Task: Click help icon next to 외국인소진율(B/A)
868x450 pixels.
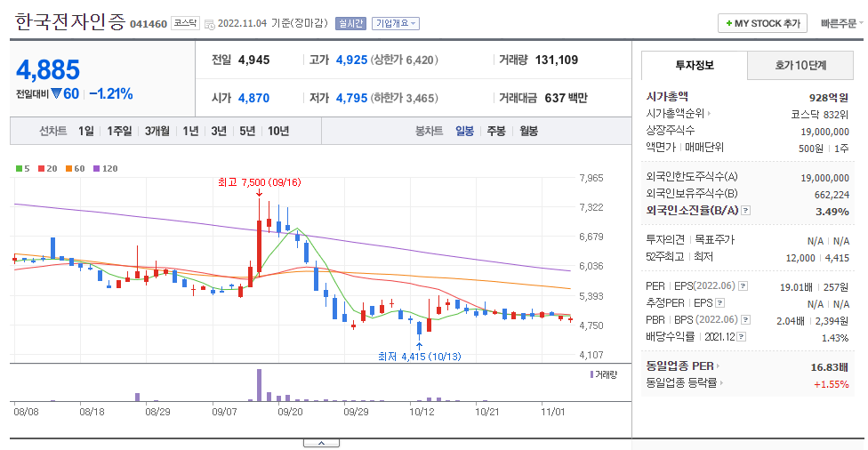Action: [745, 211]
